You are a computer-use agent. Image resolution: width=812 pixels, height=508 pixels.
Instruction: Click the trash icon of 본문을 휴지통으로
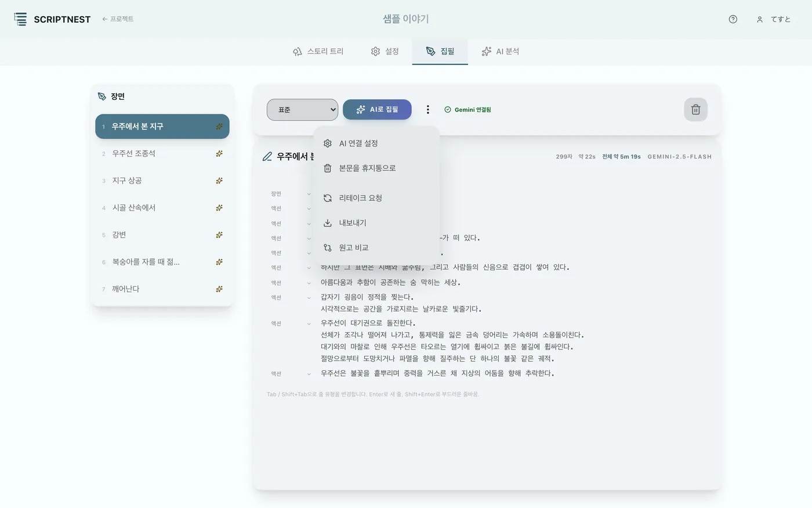[x=328, y=168]
